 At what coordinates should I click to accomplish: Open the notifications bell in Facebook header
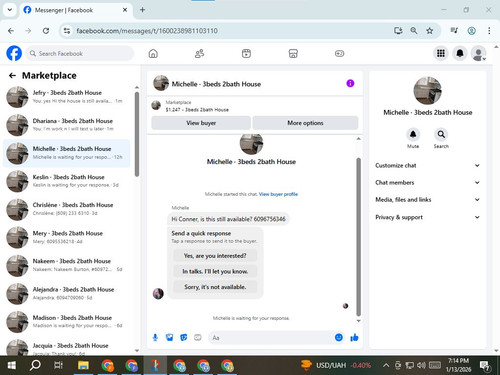pos(460,53)
